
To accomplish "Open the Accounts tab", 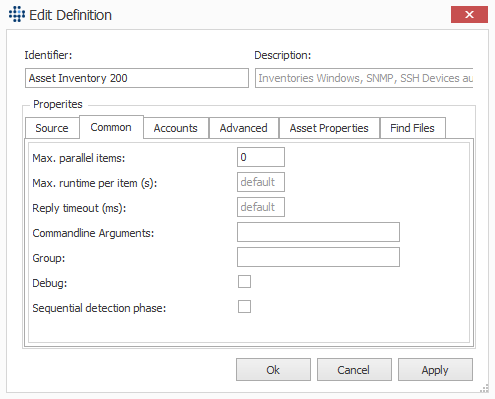I will coord(176,128).
